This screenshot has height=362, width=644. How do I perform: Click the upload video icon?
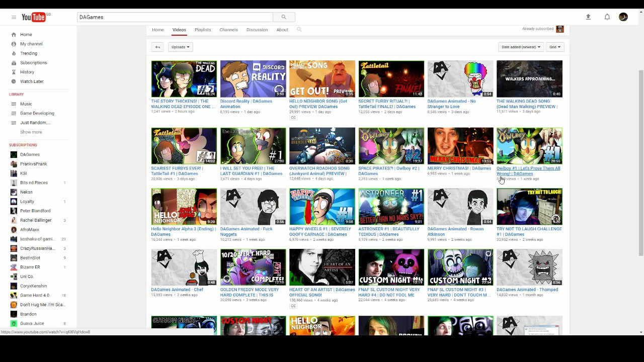pyautogui.click(x=588, y=17)
